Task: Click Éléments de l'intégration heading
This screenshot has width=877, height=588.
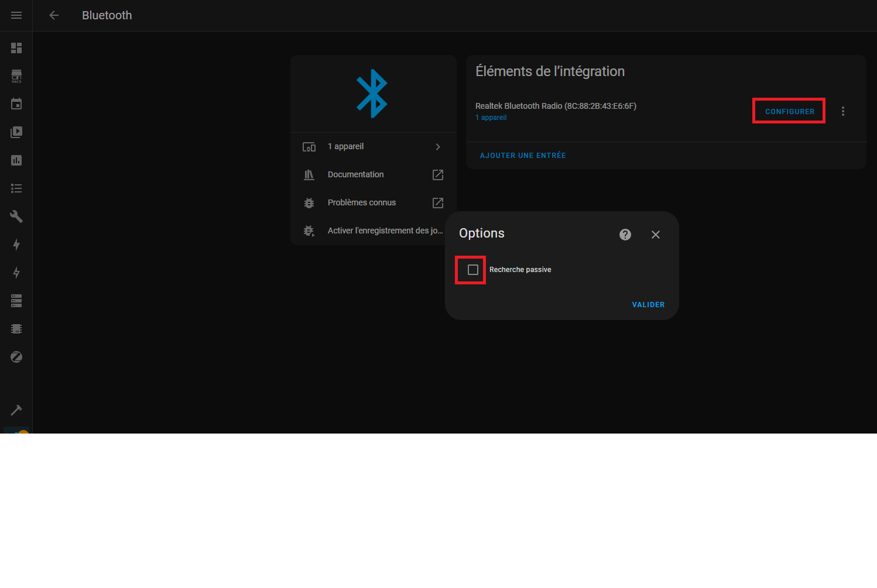Action: click(x=550, y=71)
